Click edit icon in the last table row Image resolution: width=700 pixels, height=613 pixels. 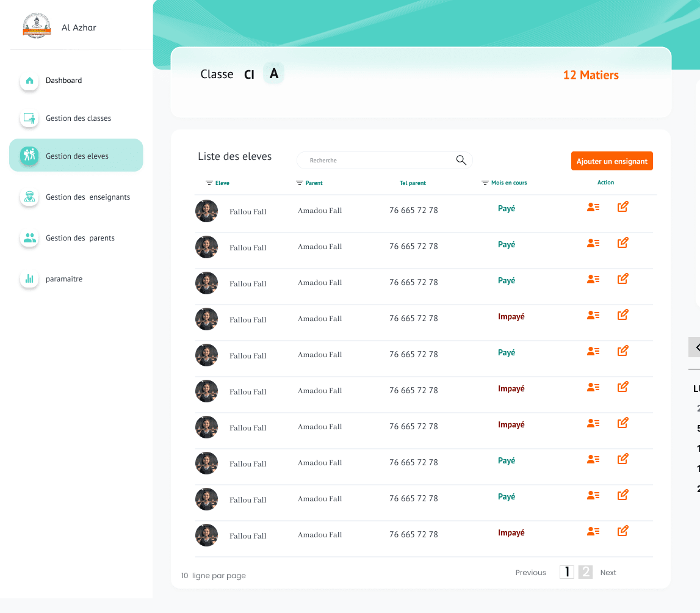click(x=622, y=531)
